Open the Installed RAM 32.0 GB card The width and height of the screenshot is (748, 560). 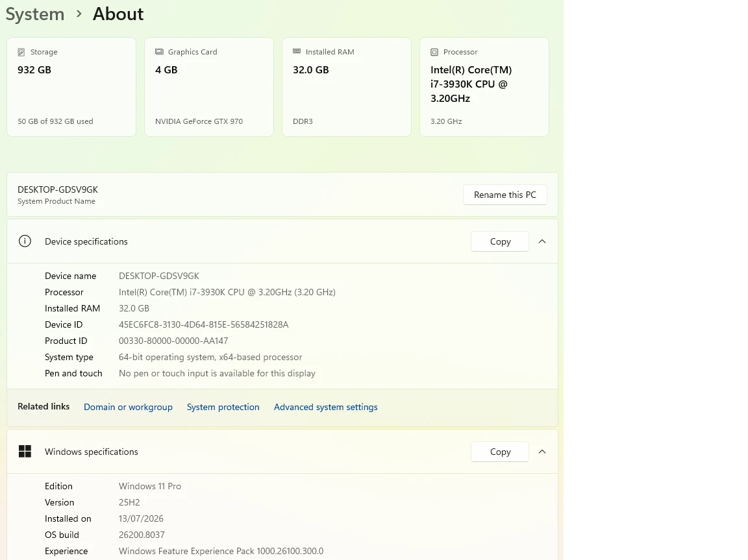coord(347,87)
